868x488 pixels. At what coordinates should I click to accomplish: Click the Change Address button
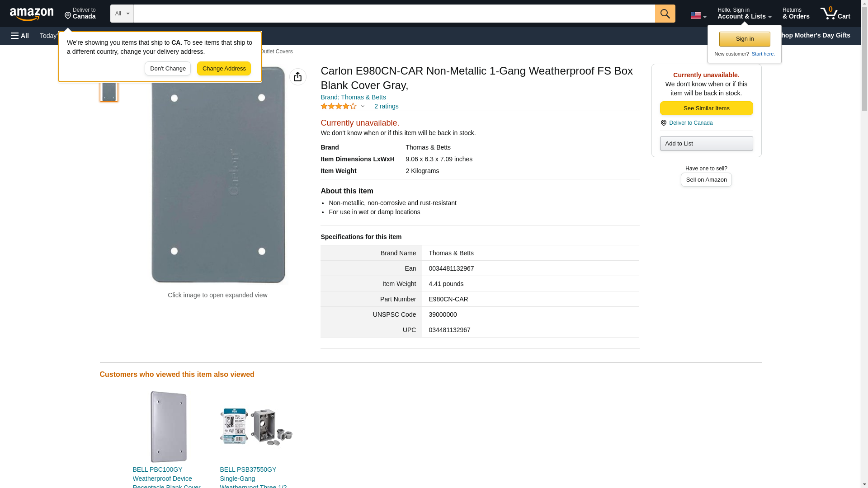pyautogui.click(x=224, y=69)
